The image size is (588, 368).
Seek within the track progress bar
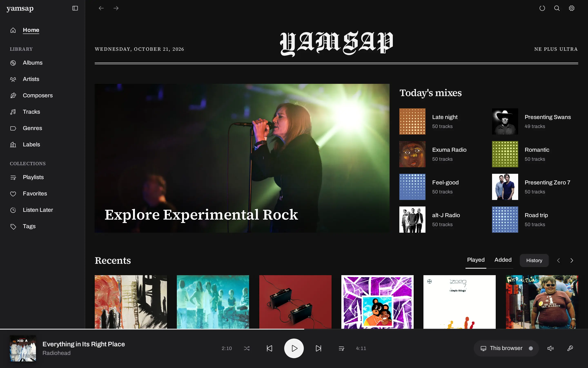pos(294,329)
